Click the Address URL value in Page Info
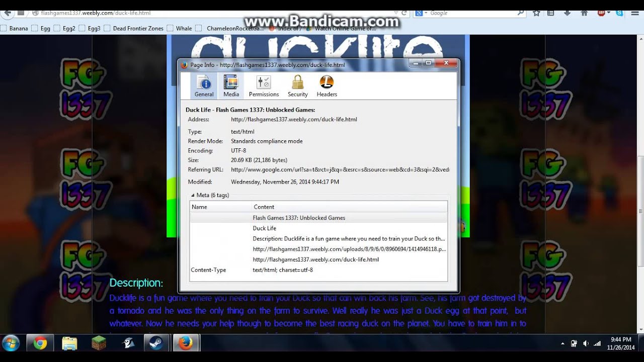644x362 pixels. point(294,120)
